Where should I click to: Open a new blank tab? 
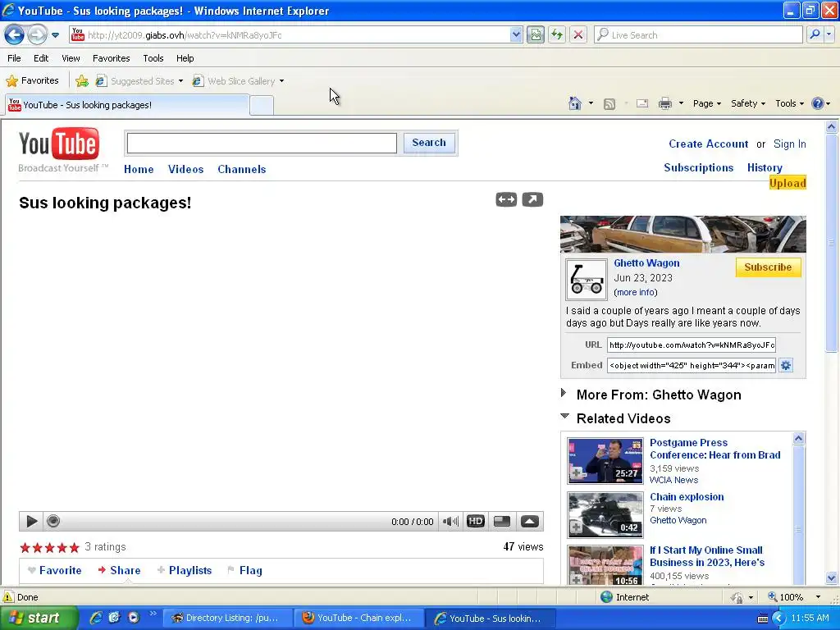pyautogui.click(x=262, y=106)
